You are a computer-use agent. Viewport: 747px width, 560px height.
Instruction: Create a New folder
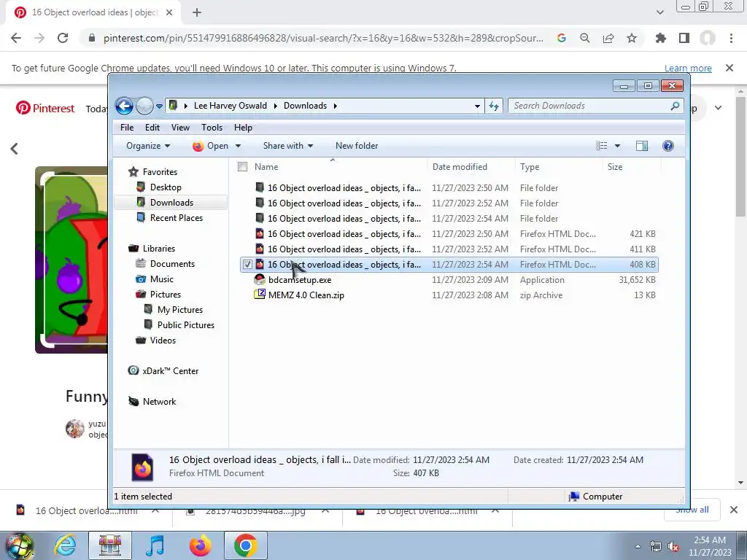[356, 146]
